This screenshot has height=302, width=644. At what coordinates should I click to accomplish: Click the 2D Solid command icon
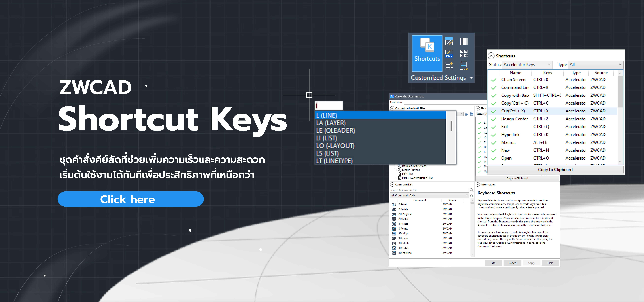click(x=394, y=219)
